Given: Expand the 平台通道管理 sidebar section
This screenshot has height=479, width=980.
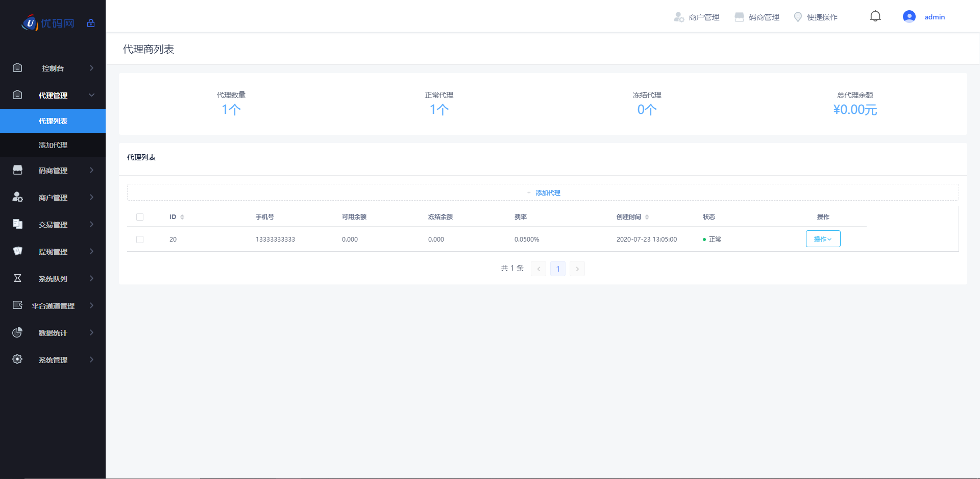Looking at the screenshot, I should pos(53,306).
